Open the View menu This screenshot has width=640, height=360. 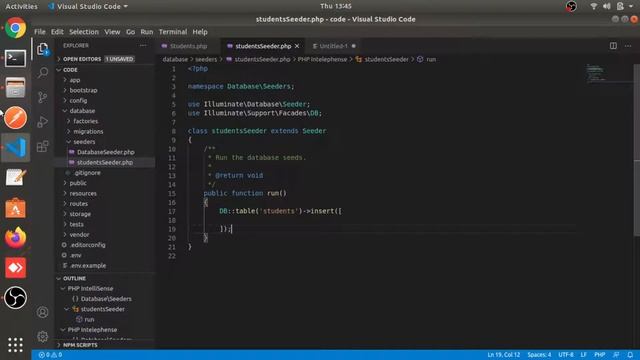tap(112, 32)
